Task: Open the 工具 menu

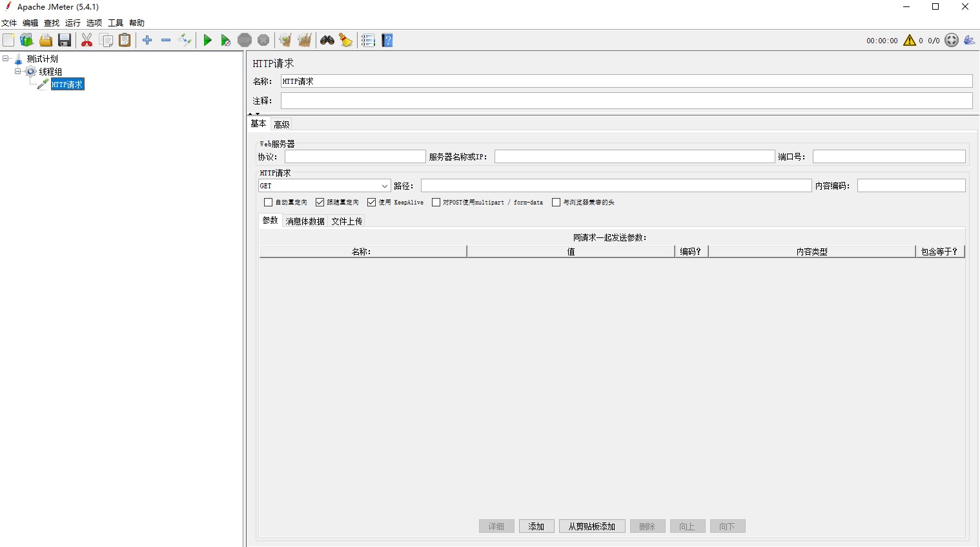Action: 116,23
